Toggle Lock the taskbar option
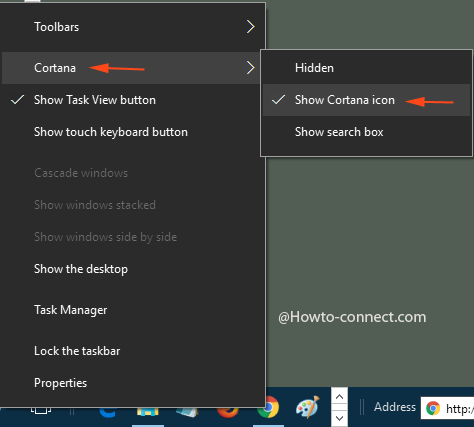The height and width of the screenshot is (427, 474). click(133, 351)
